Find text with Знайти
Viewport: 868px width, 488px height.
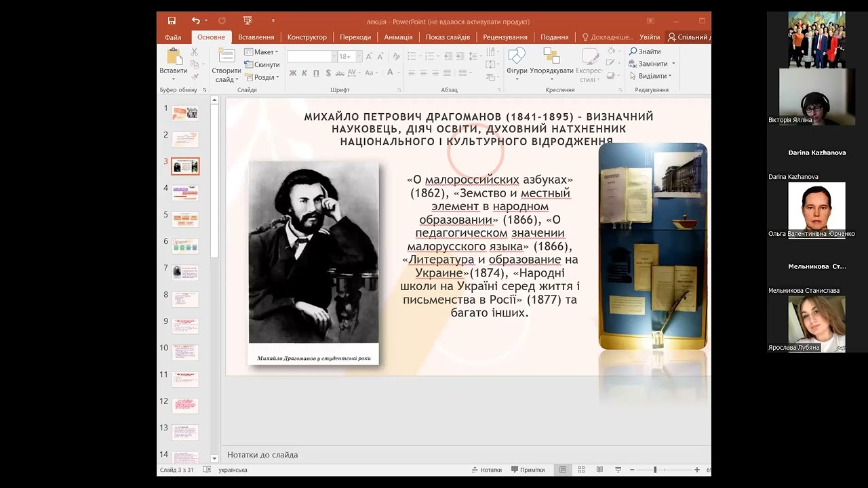tap(645, 52)
